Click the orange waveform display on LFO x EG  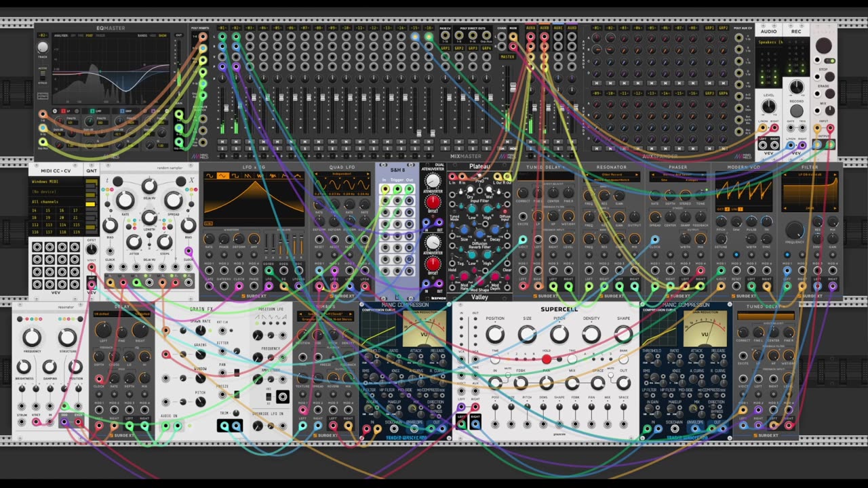click(x=253, y=203)
